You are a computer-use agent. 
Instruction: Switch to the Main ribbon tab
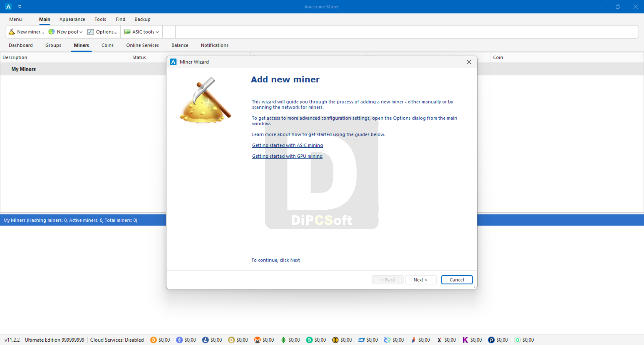pyautogui.click(x=45, y=19)
